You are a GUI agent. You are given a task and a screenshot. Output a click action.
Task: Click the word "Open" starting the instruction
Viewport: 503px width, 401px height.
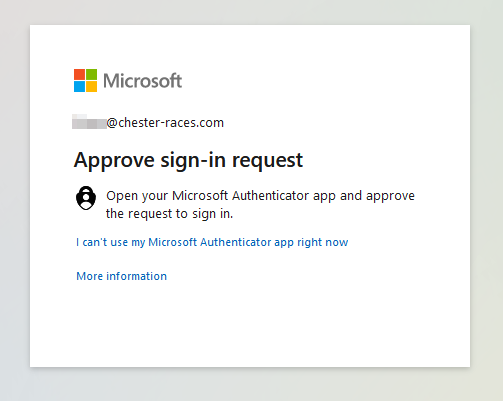(121, 196)
